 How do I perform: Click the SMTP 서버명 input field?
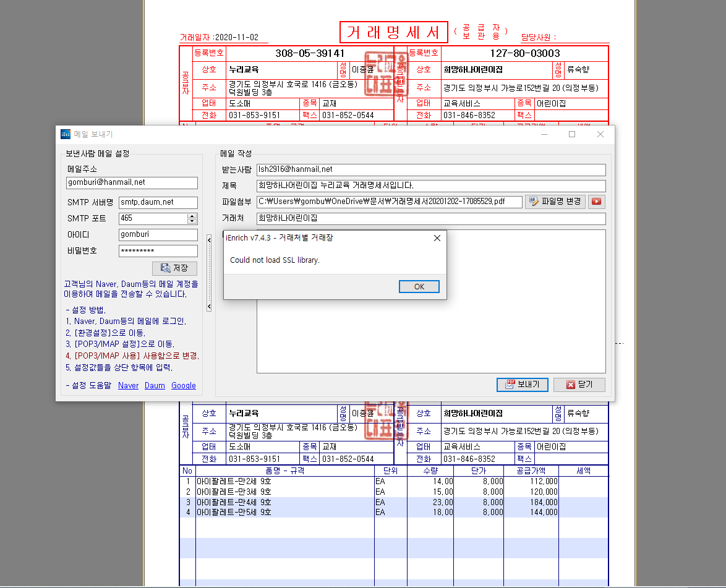[x=158, y=202]
